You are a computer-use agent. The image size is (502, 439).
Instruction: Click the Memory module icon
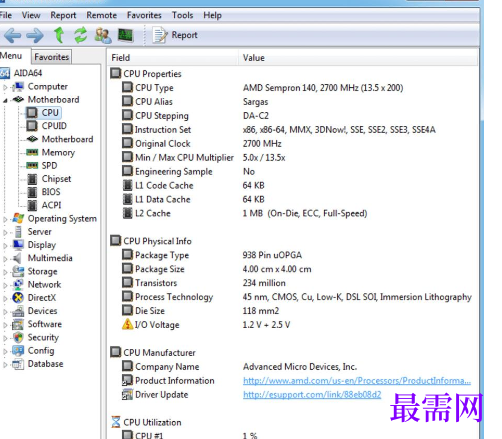point(32,152)
